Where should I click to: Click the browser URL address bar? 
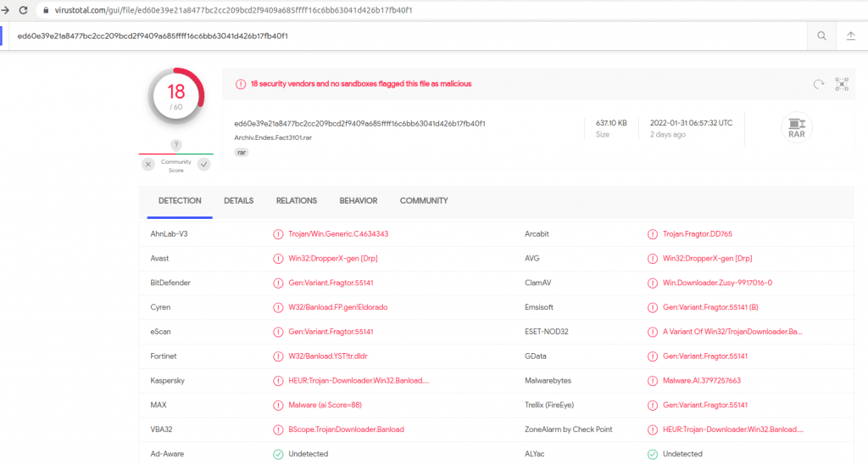451,10
